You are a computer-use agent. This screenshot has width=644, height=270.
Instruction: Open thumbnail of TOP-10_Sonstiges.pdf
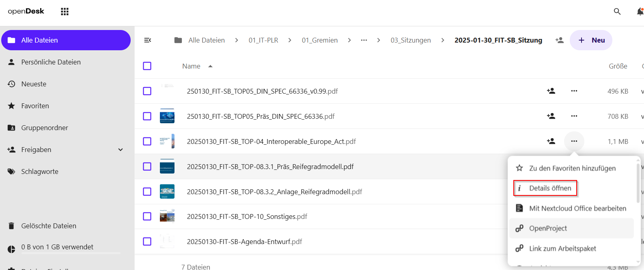[x=167, y=216]
